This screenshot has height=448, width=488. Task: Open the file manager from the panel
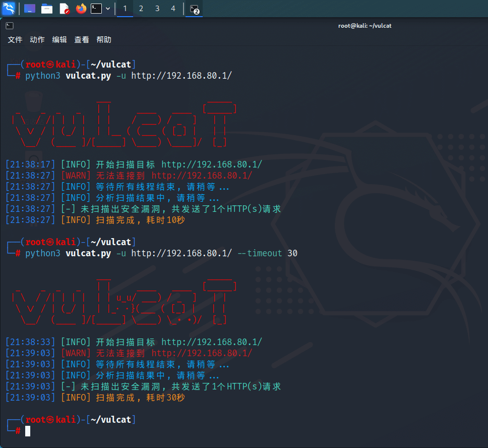[47, 9]
